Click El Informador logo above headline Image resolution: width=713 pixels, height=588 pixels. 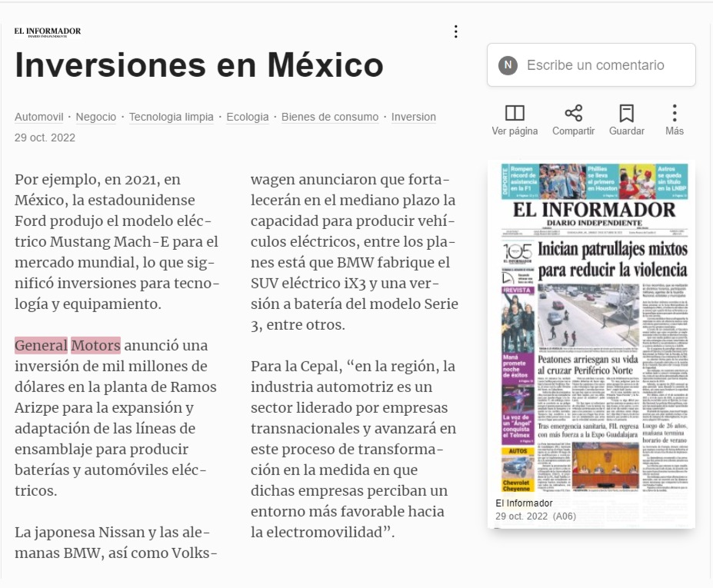tap(48, 32)
